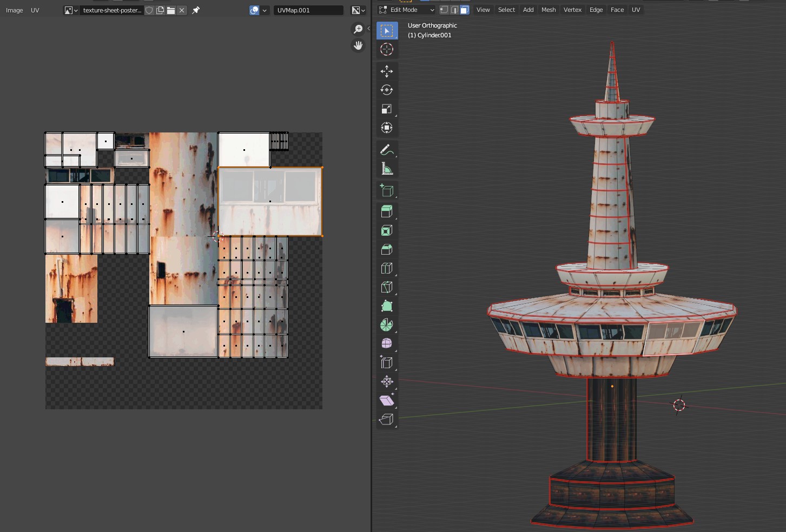This screenshot has height=532, width=786.
Task: Switch to vertex select mode
Action: pyautogui.click(x=444, y=10)
